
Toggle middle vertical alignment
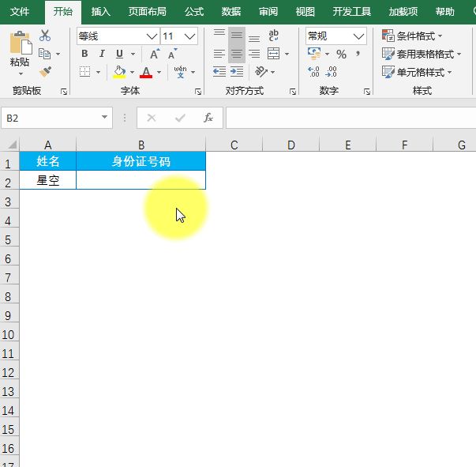237,36
